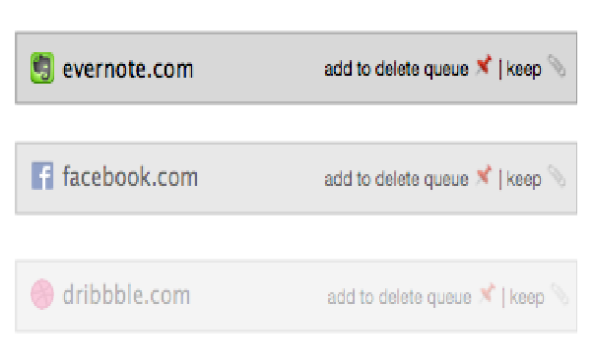Open the facebook.com site name
This screenshot has height=364, width=594.
point(130,177)
